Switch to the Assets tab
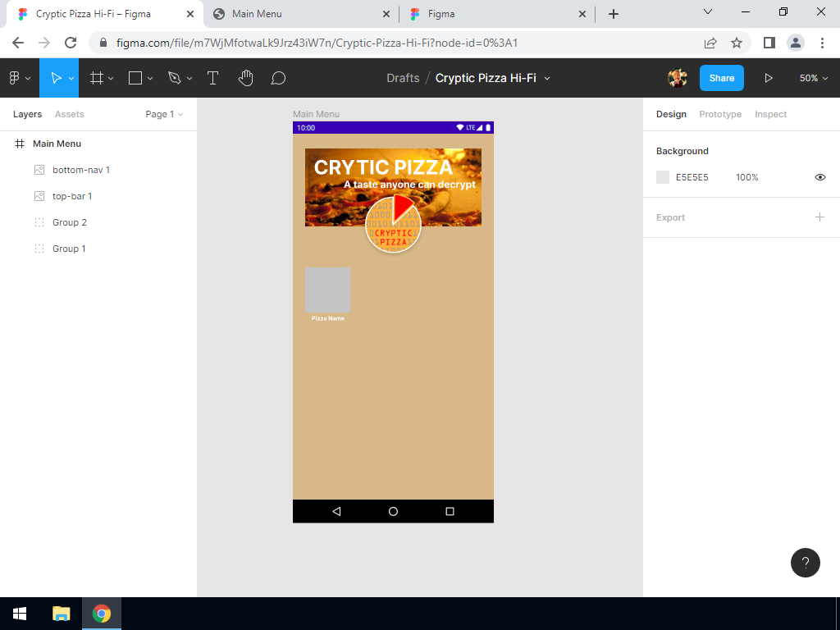The image size is (840, 630). 69,114
